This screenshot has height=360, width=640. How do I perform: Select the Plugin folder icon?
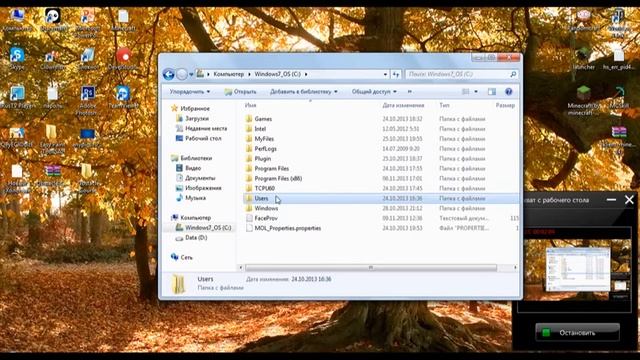[x=249, y=158]
